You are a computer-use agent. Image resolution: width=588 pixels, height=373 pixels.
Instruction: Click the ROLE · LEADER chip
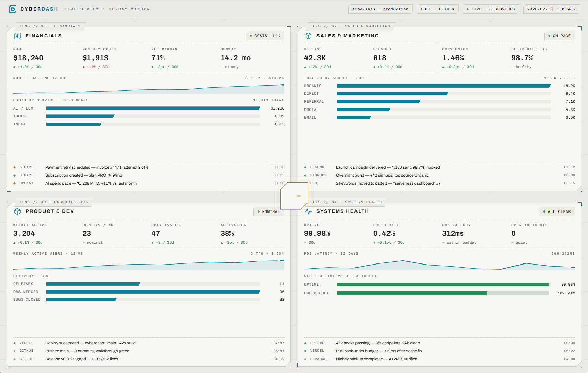(x=438, y=9)
